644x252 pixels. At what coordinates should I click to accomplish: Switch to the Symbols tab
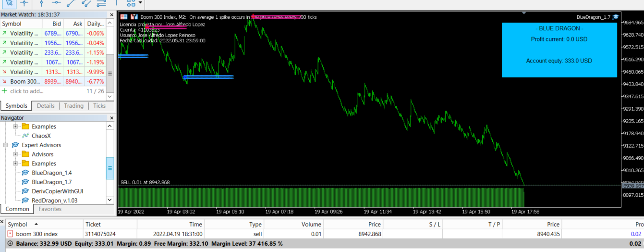(16, 106)
